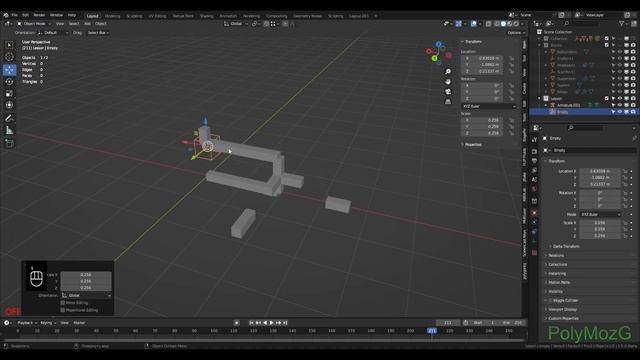The image size is (640, 360).
Task: Select the Cursor tool in left toolbar
Action: click(9, 57)
